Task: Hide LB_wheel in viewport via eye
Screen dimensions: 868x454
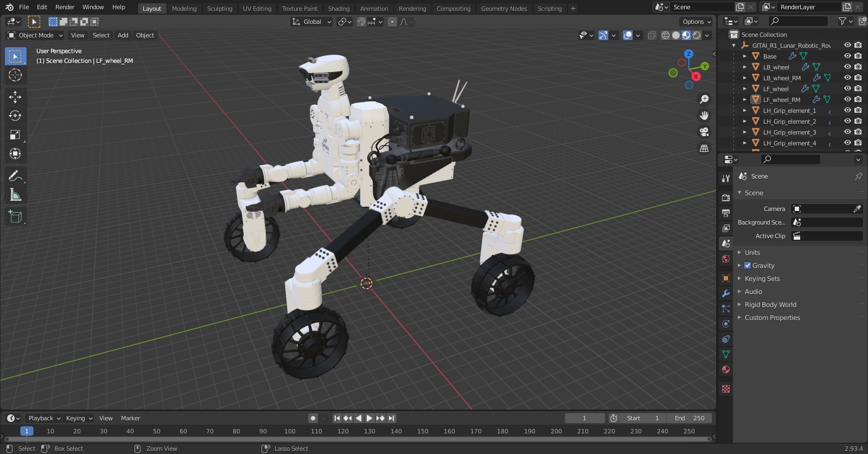Action: [847, 67]
